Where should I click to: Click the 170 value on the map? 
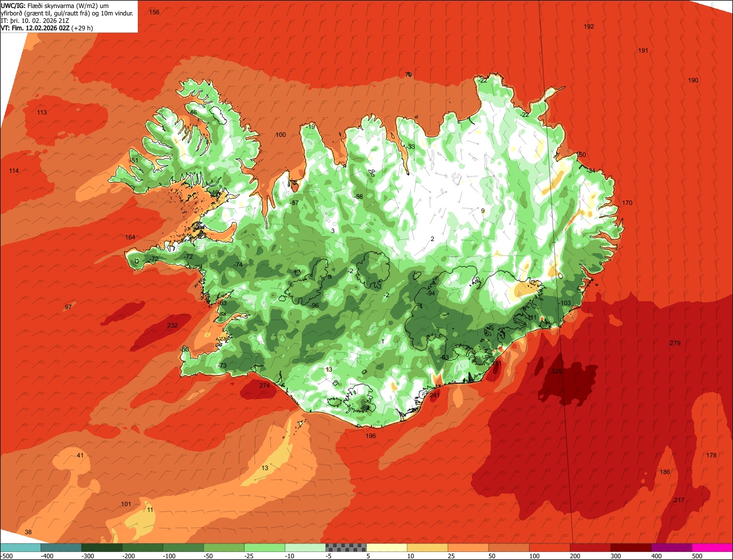[x=627, y=203]
